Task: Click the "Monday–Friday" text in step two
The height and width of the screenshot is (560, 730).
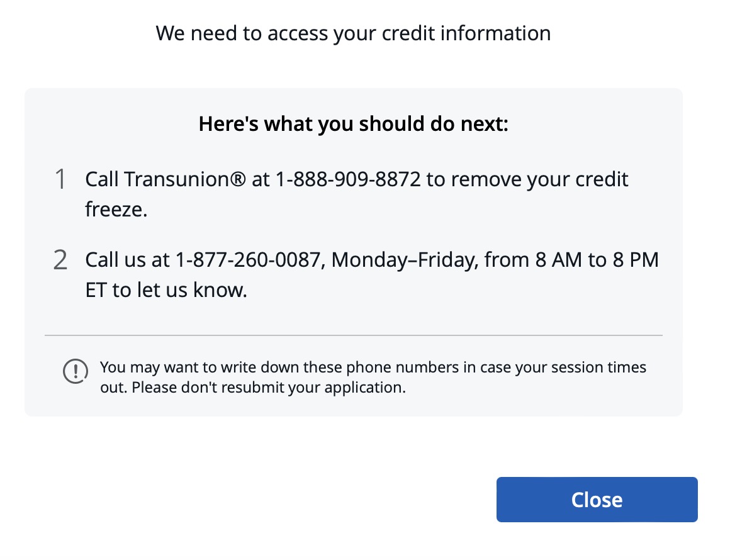Action: click(405, 260)
